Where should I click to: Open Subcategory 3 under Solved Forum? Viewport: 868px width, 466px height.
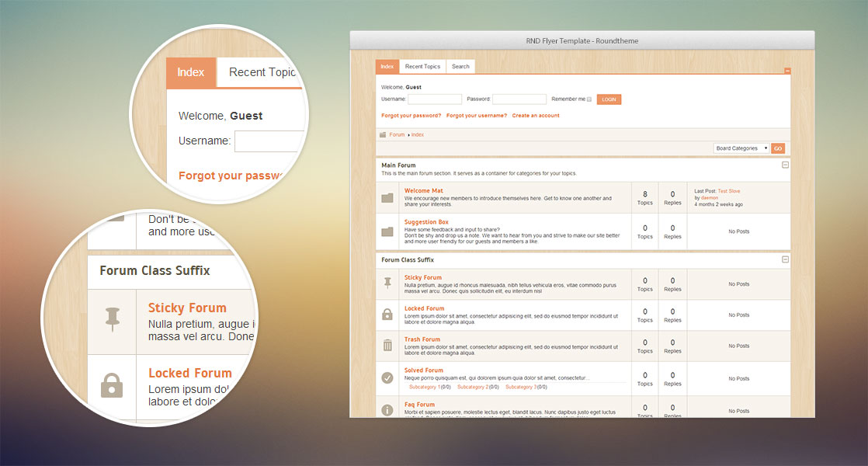pos(521,387)
